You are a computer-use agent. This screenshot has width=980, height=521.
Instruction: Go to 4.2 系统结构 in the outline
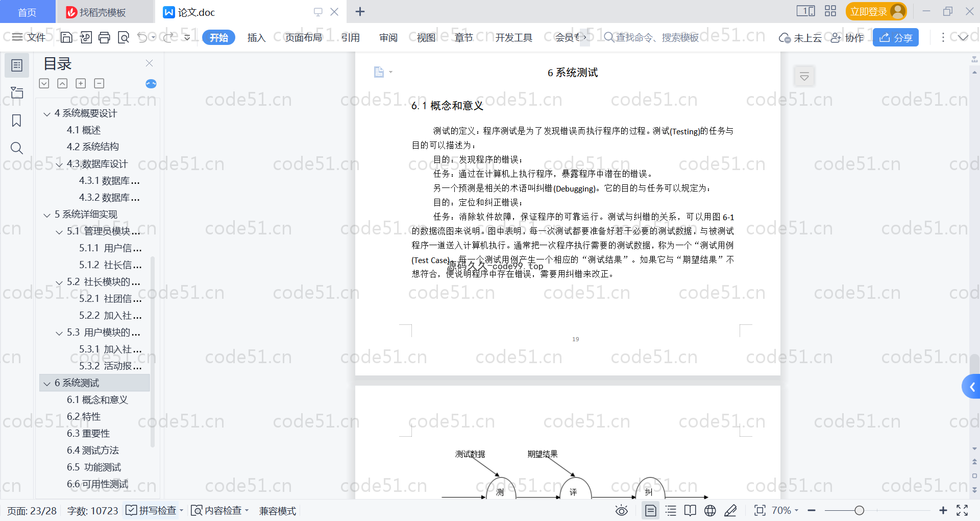93,147
